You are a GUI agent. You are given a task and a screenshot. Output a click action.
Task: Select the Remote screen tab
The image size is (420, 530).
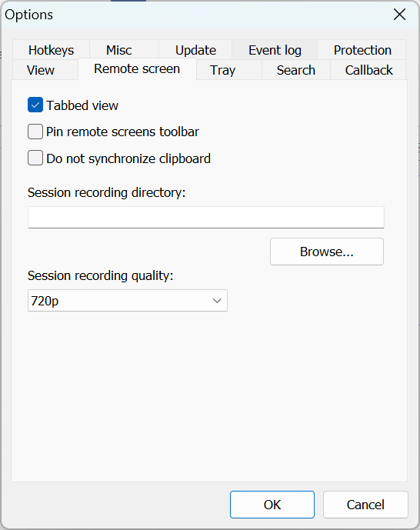[x=137, y=69]
